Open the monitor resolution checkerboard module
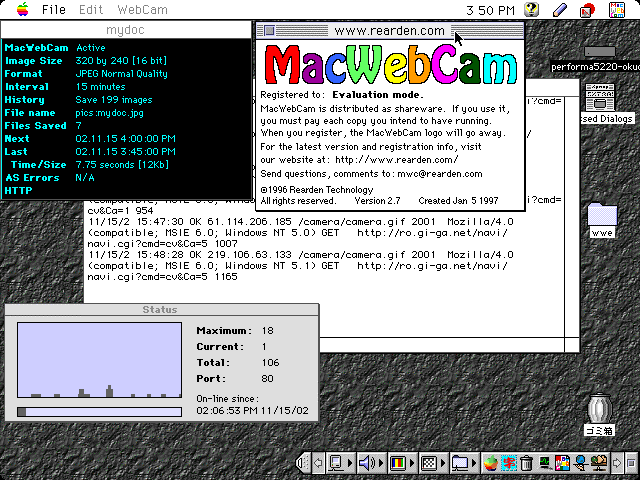640x480 pixels. click(433, 463)
